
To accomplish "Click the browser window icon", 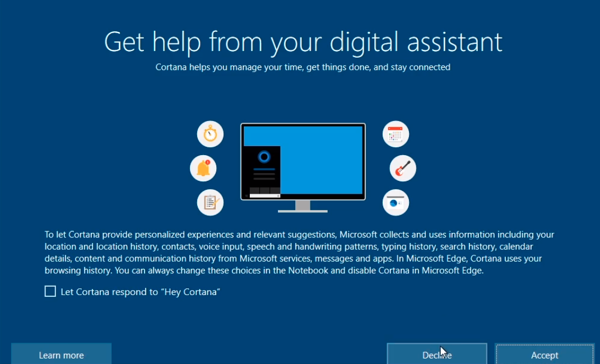I will 396,203.
